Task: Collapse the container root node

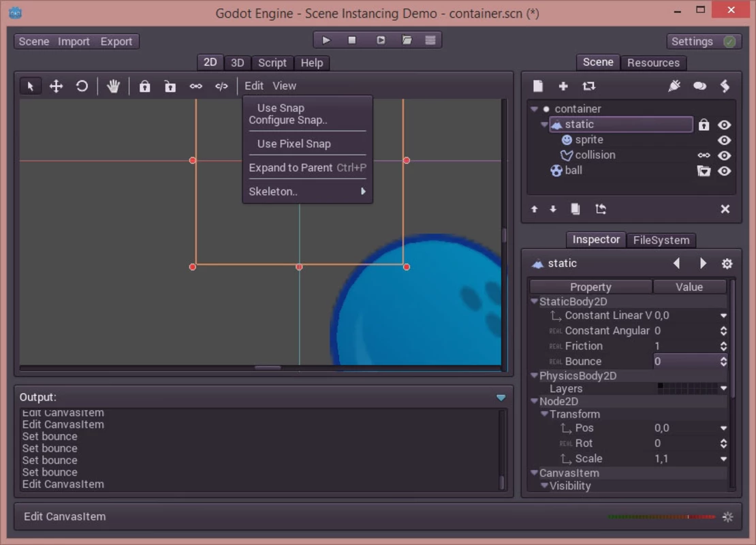Action: point(535,109)
